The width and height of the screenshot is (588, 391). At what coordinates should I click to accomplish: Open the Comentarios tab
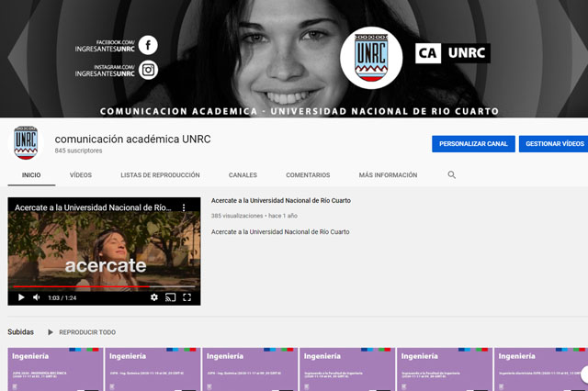[x=308, y=175]
